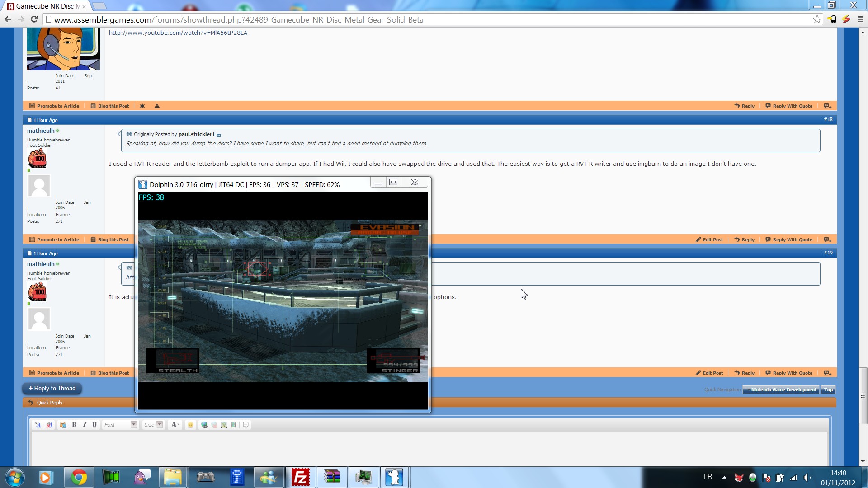Open the #18 post permalink
The image size is (868, 488).
click(x=828, y=119)
